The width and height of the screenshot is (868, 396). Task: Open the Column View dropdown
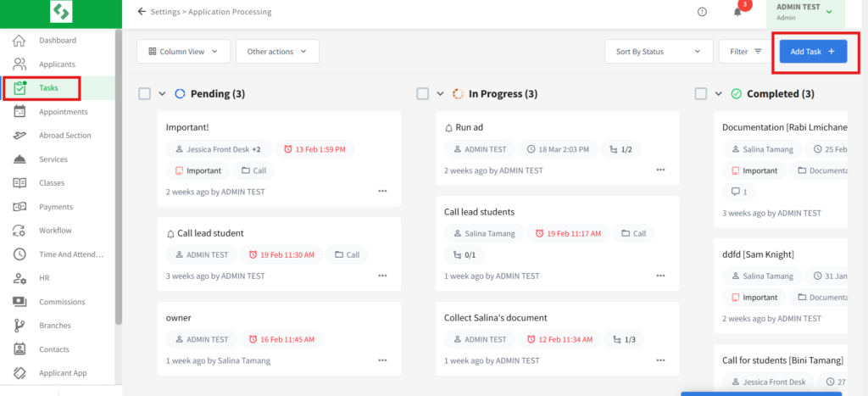183,52
